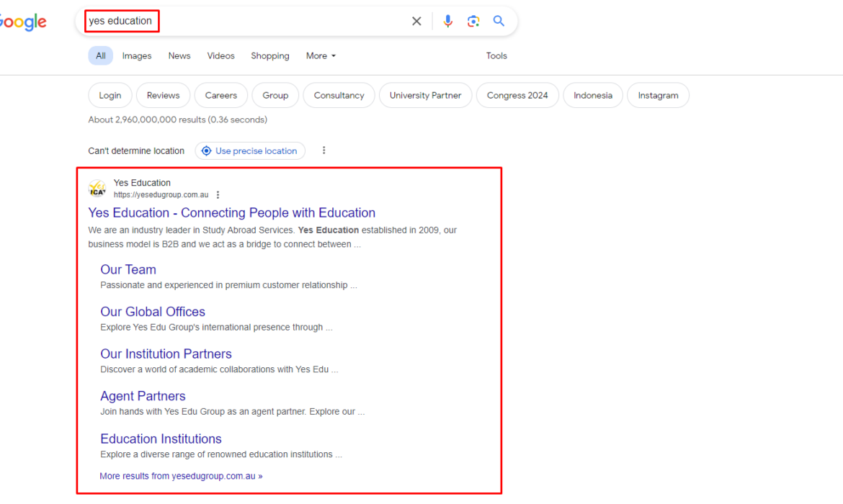This screenshot has height=504, width=843.
Task: Click the 'We are an industry leader' snippet
Action: tap(272, 237)
